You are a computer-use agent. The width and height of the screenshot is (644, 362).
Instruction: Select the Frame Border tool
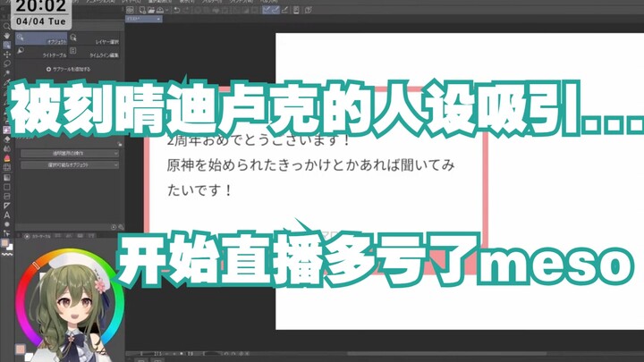coord(6,196)
